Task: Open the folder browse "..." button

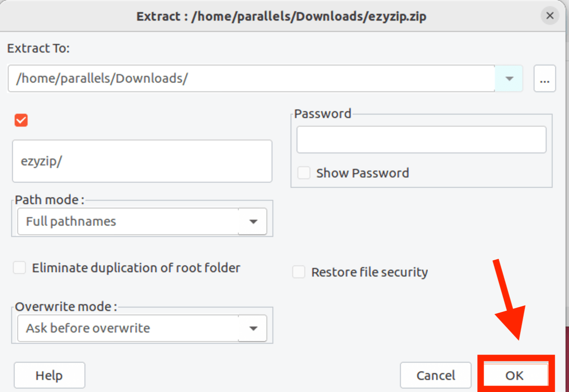Action: click(544, 78)
